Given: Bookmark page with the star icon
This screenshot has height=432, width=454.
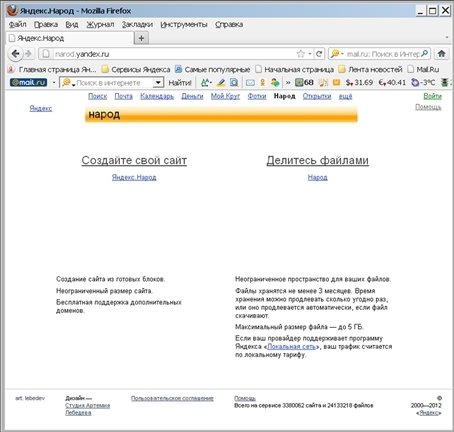Looking at the screenshot, I should pyautogui.click(x=300, y=54).
